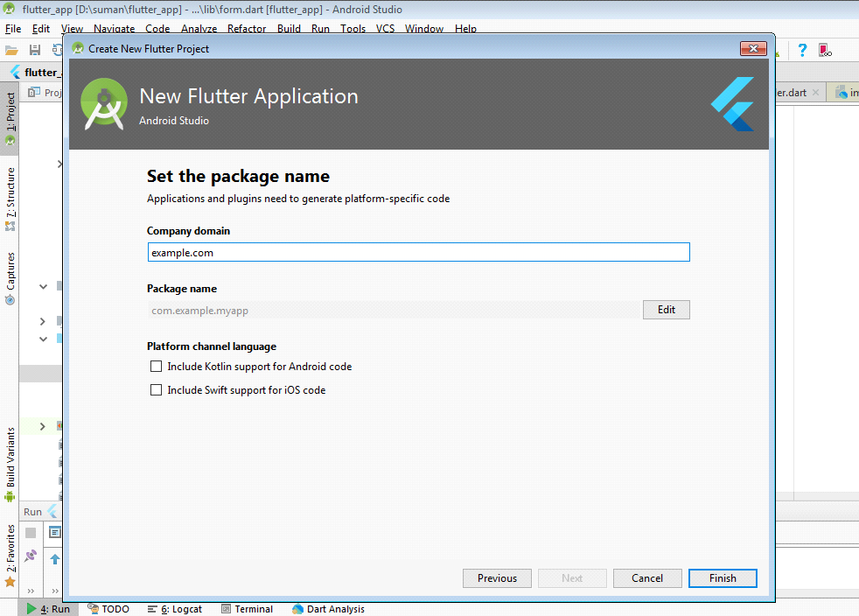Open the Dart Analysis tool window
This screenshot has width=859, height=616.
click(328, 609)
